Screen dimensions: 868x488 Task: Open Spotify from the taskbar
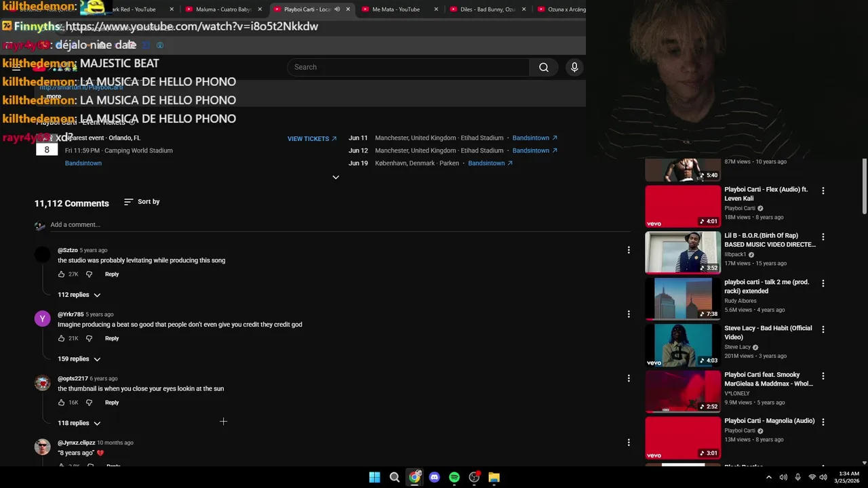pyautogui.click(x=454, y=477)
